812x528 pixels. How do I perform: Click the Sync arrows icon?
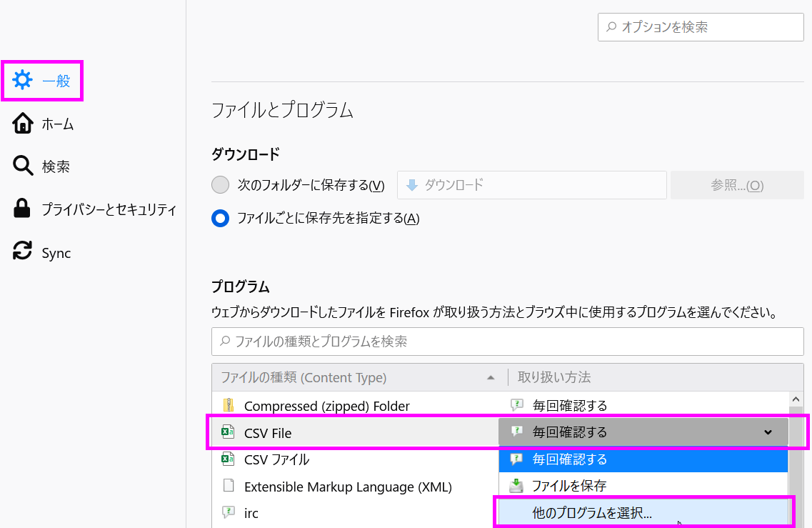point(23,252)
